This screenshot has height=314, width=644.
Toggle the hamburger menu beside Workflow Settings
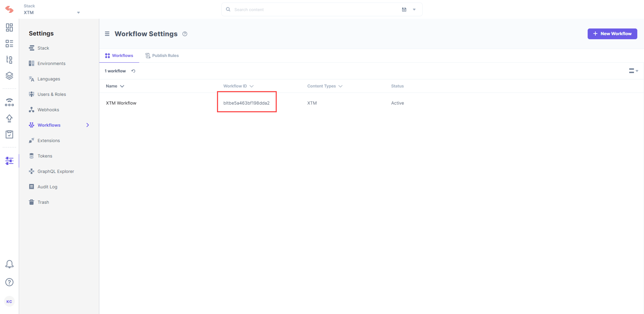(x=107, y=34)
